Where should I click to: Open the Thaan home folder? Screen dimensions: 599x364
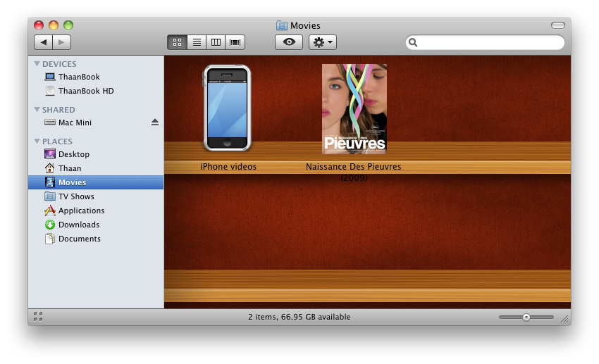tap(96, 168)
